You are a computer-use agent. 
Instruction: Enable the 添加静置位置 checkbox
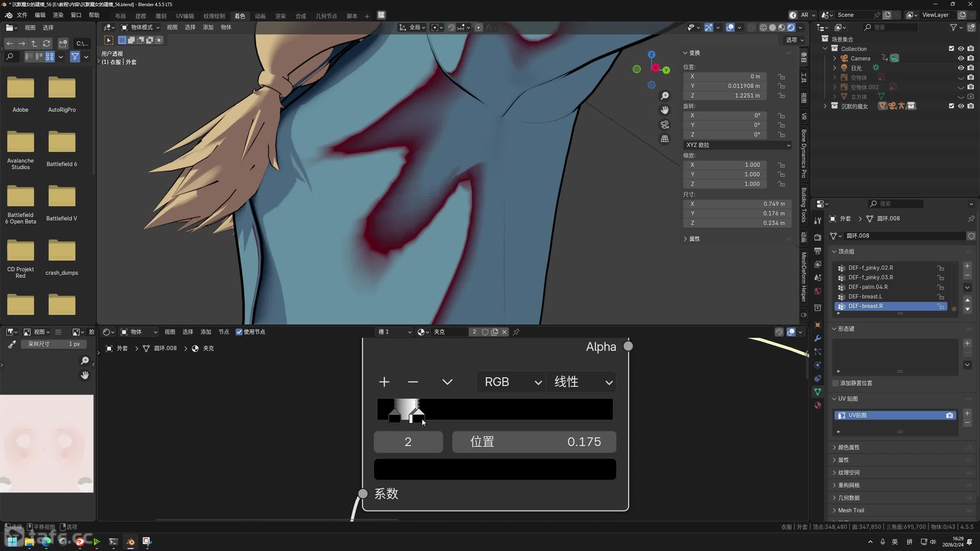(x=836, y=383)
